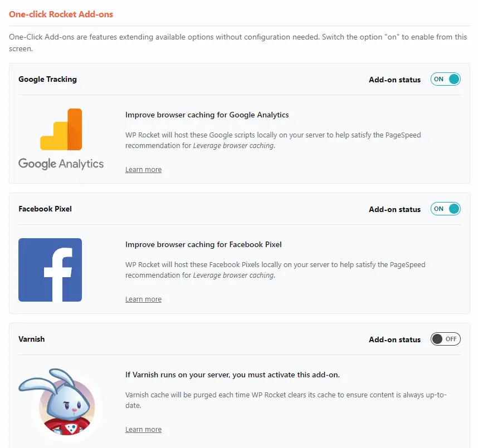This screenshot has width=478, height=448.
Task: Click Add-on status label beside Facebook Pixel
Action: [394, 210]
